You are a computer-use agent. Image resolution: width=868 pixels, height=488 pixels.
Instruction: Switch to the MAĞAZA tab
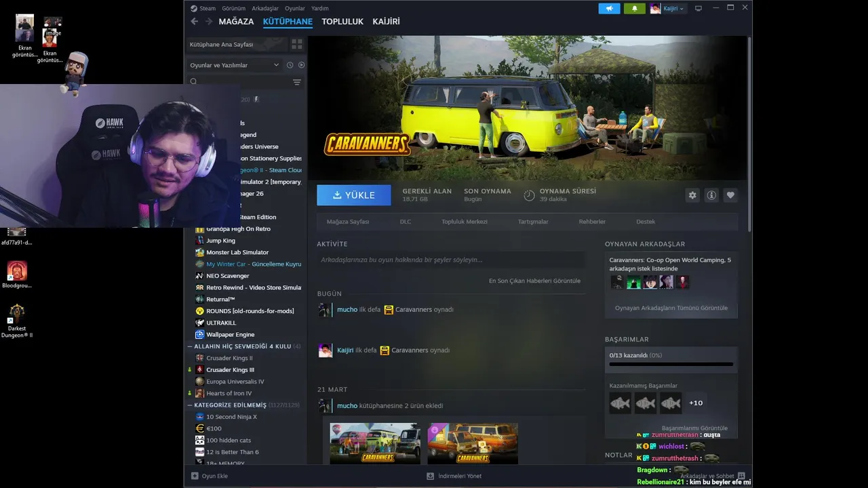pyautogui.click(x=236, y=22)
